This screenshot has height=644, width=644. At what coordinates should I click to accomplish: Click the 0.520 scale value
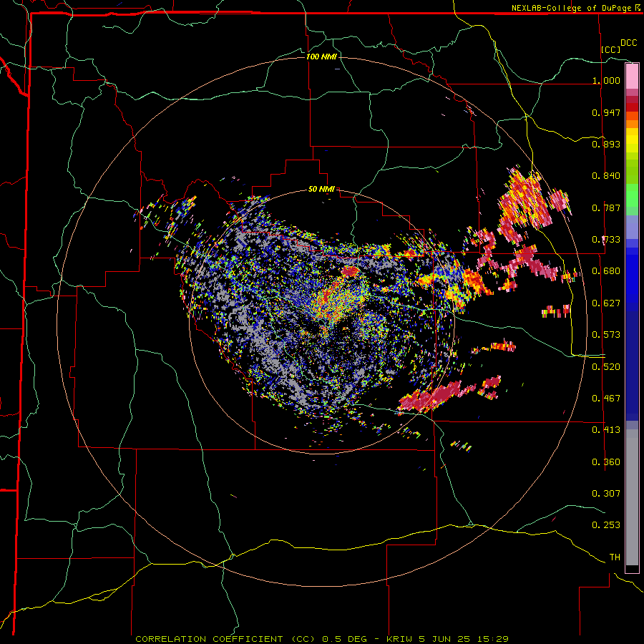(x=606, y=367)
